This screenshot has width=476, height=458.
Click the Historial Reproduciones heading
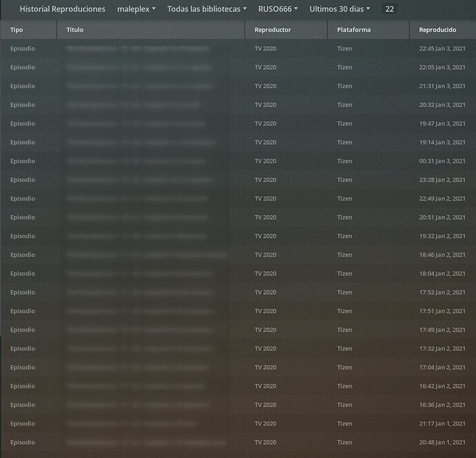(62, 9)
